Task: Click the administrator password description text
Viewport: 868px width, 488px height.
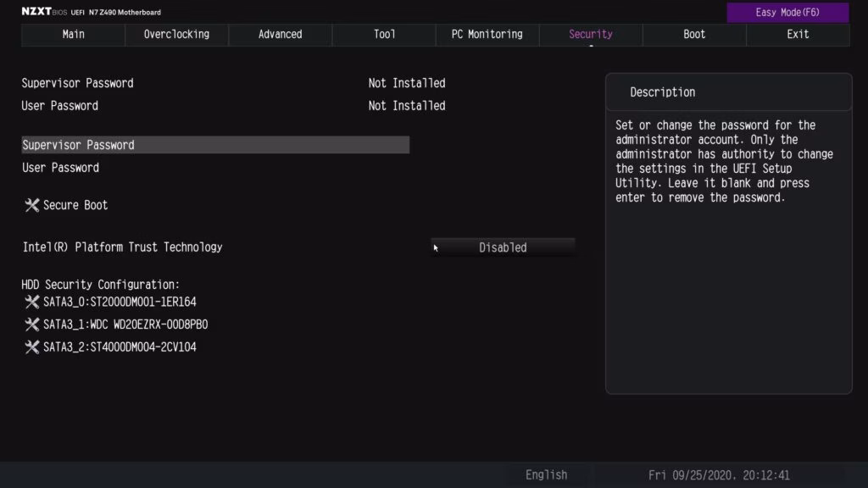Action: tap(724, 162)
